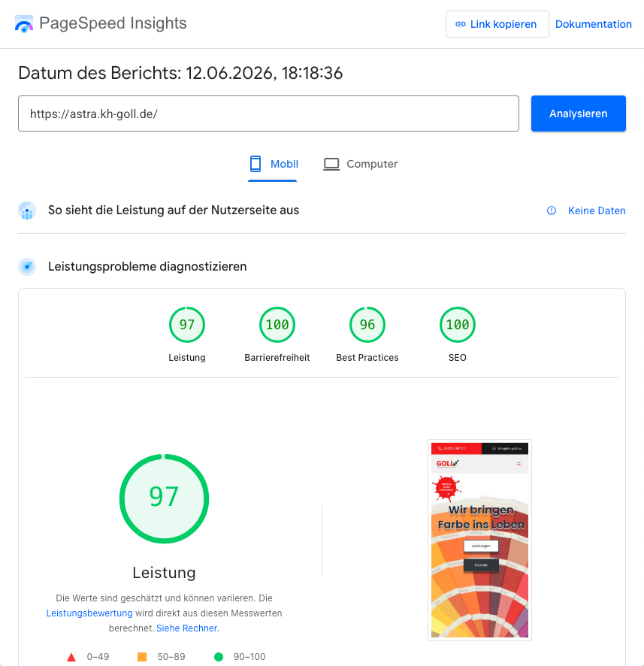Viewport: 644px width, 666px height.
Task: Click the mobile phone icon
Action: (x=255, y=164)
